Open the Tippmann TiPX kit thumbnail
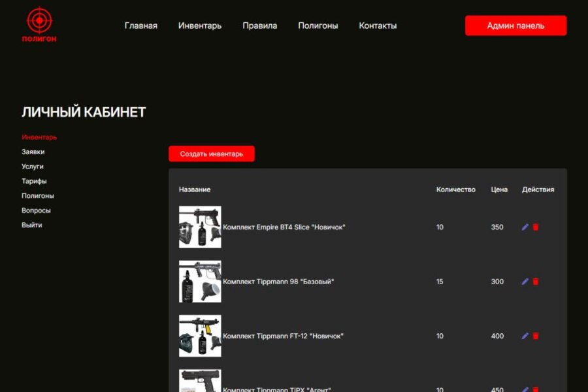This screenshot has width=588, height=392. (x=200, y=381)
